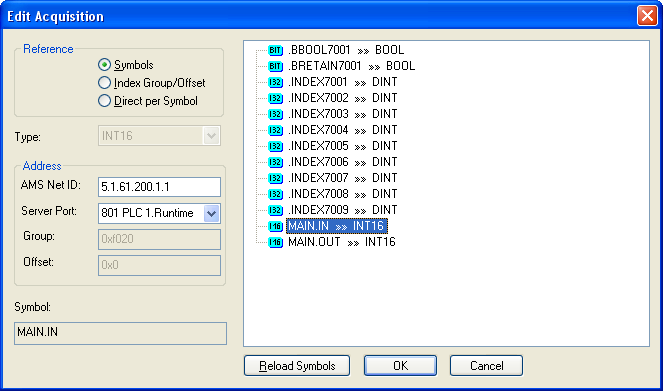The image size is (663, 391).
Task: Click the I16 icon beside MAIN.OUT
Action: [275, 242]
